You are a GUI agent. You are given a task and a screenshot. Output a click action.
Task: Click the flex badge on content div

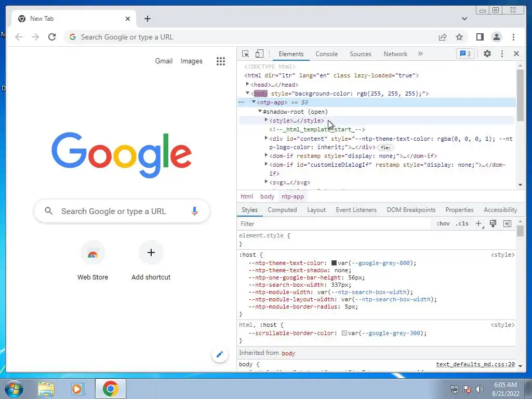385,148
